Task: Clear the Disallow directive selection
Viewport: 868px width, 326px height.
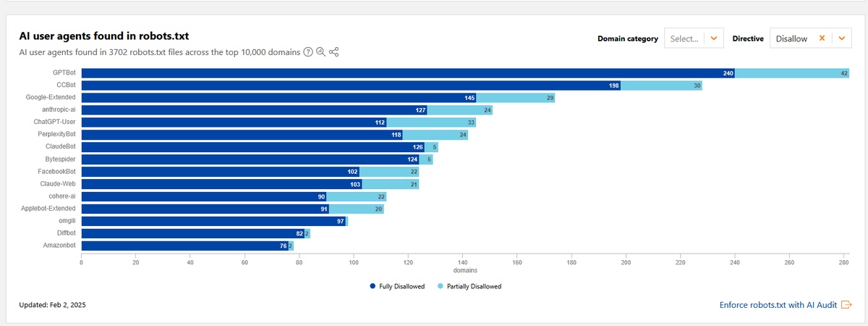Action: (822, 38)
